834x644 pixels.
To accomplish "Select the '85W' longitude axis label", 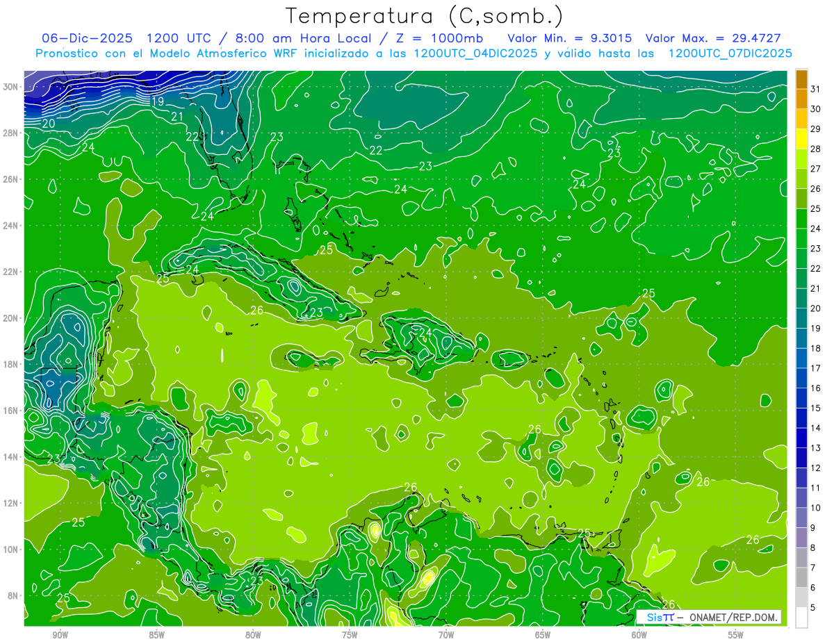I will pos(156,636).
